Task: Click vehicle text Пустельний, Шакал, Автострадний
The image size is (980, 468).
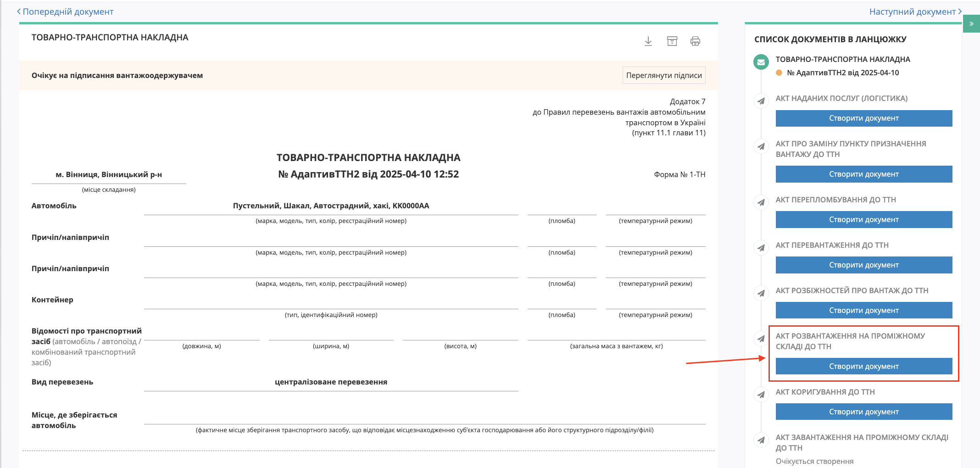Action: (331, 206)
